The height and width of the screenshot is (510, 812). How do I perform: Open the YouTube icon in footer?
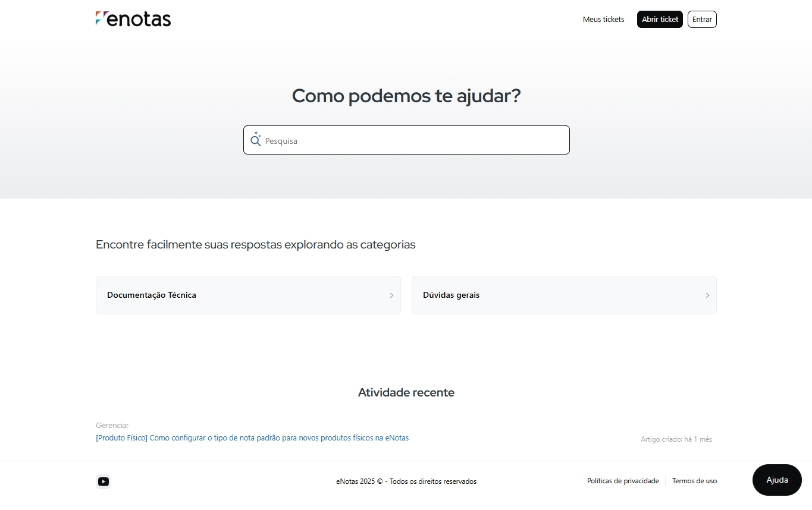click(104, 481)
